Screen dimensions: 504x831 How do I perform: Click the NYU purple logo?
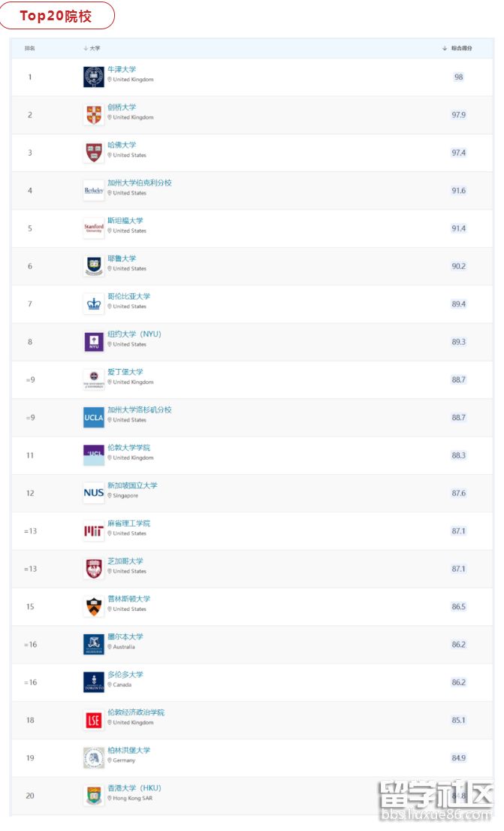[x=94, y=342]
